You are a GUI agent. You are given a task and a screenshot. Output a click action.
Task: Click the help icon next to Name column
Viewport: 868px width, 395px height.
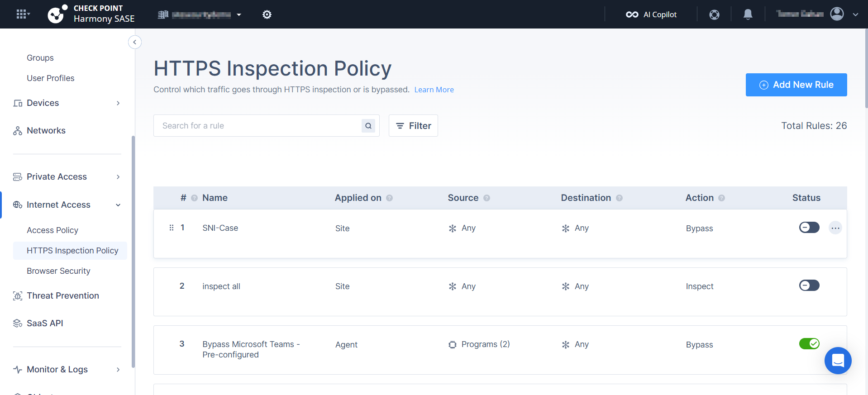pos(195,198)
